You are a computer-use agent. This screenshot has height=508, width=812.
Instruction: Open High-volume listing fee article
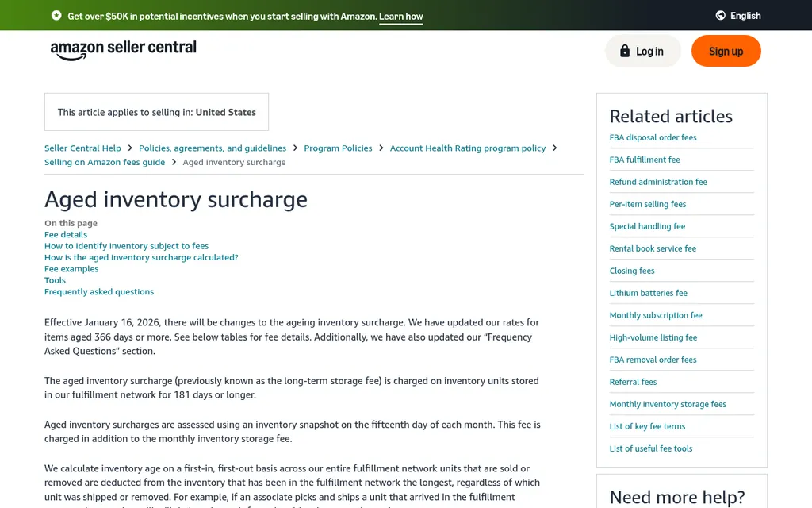653,337
